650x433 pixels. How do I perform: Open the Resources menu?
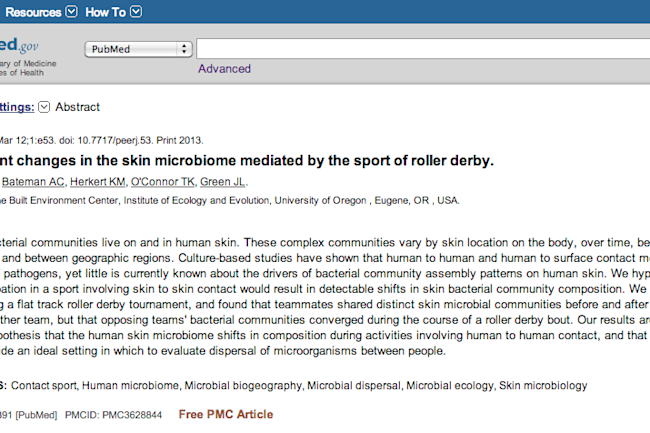tap(33, 12)
